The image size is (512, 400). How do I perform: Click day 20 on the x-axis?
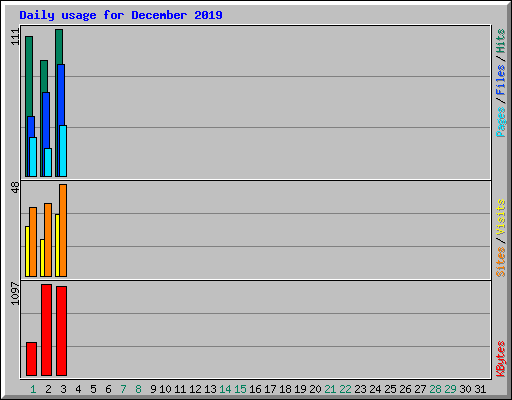click(315, 389)
